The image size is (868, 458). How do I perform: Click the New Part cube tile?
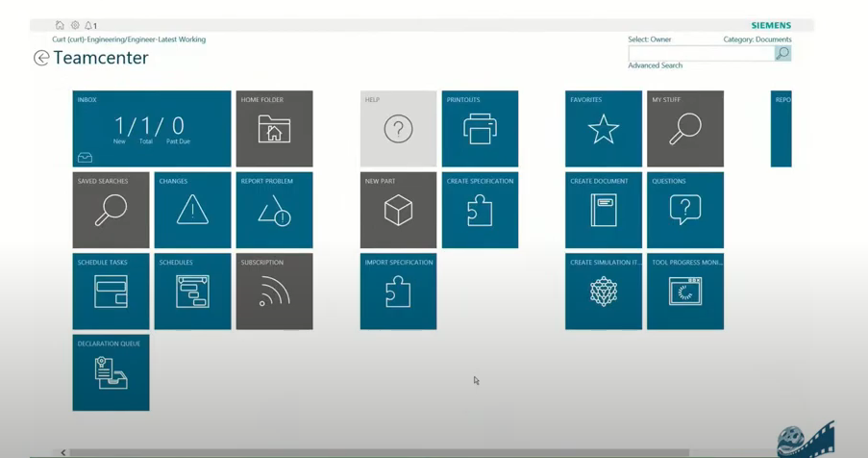coord(398,210)
